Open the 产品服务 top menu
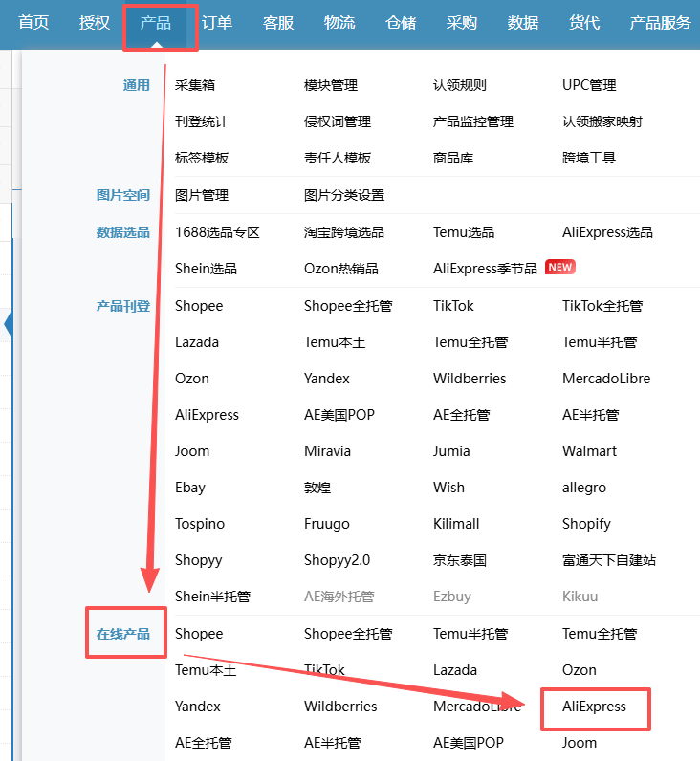 [x=660, y=22]
